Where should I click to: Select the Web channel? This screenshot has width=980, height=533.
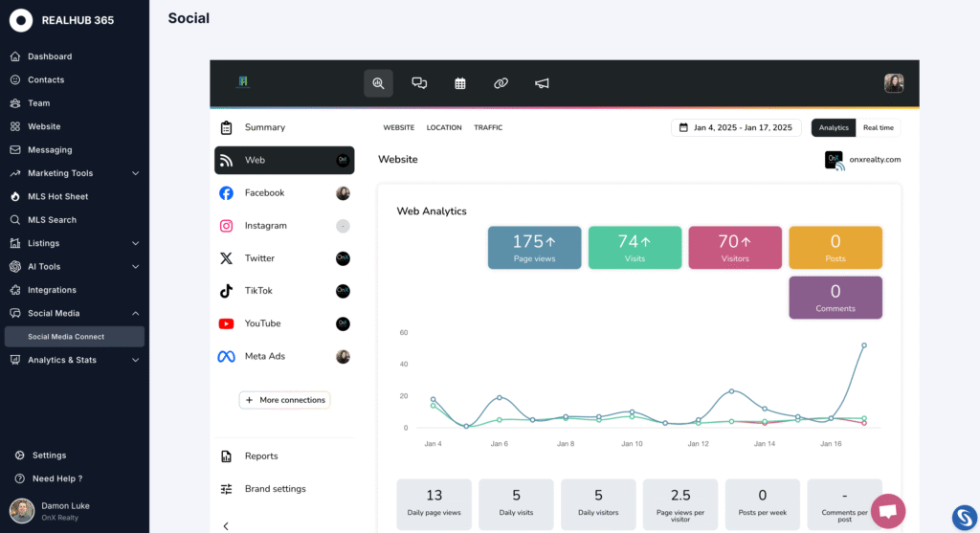coord(284,160)
